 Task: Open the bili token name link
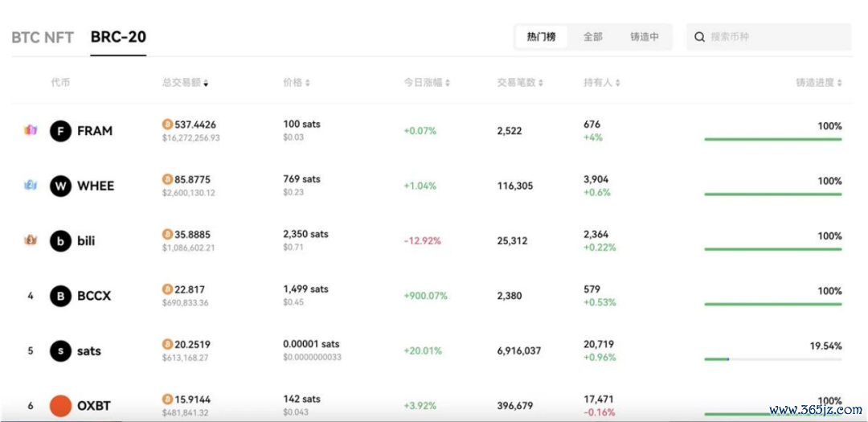86,241
